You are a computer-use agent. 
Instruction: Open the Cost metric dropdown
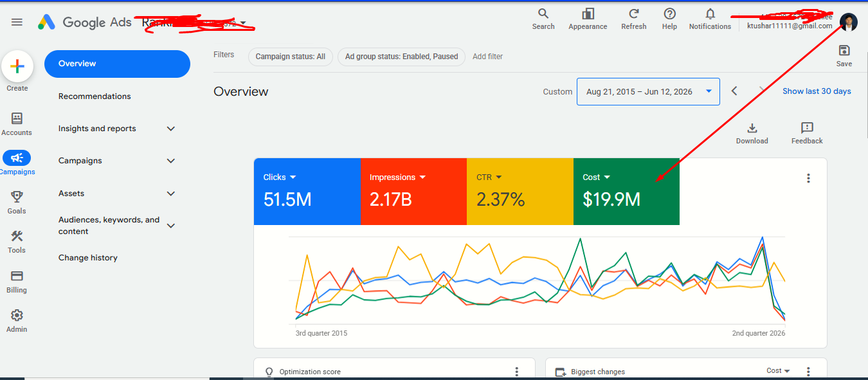click(607, 177)
